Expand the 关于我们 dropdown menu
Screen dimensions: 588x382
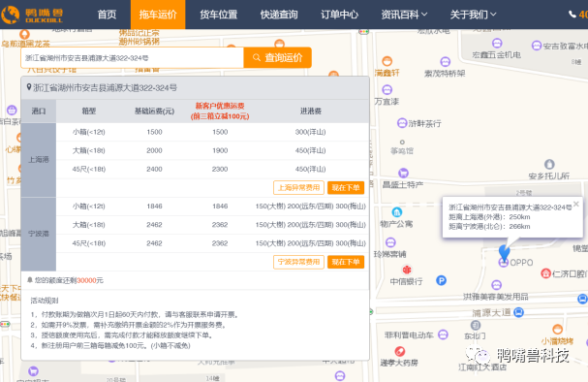pos(473,15)
